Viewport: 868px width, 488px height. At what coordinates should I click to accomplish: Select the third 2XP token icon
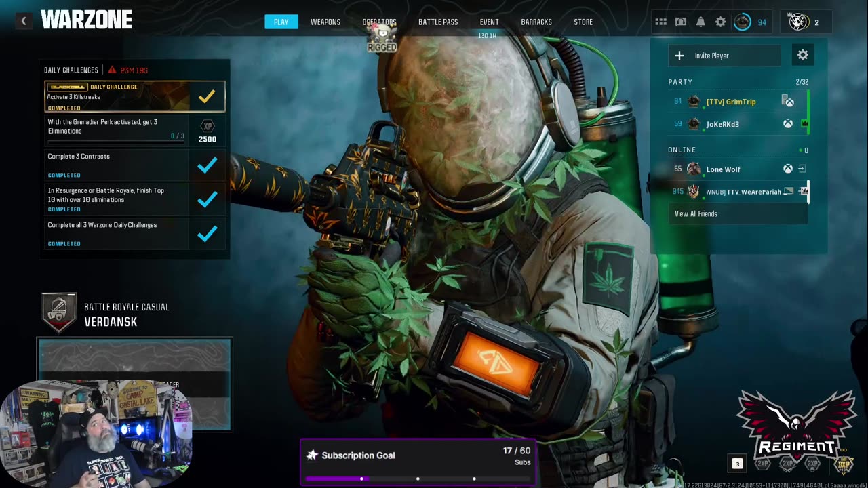(812, 464)
